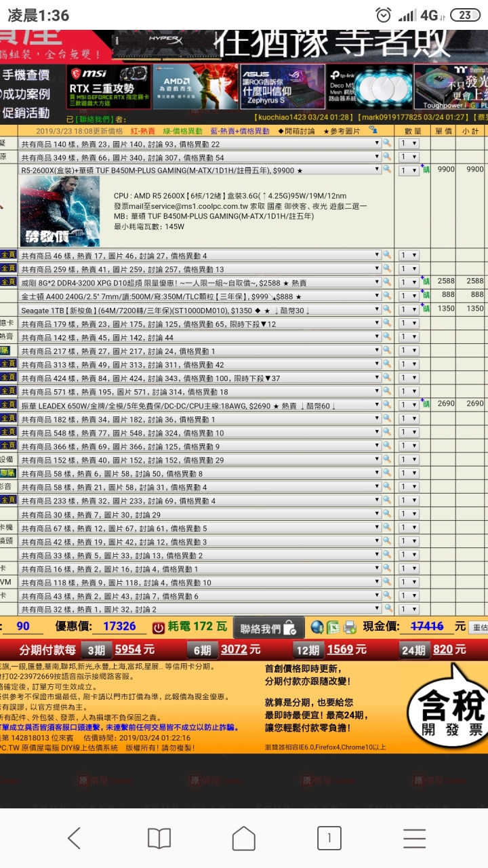Open the browser tab switcher showing 1
The width and height of the screenshot is (488, 868).
click(329, 838)
